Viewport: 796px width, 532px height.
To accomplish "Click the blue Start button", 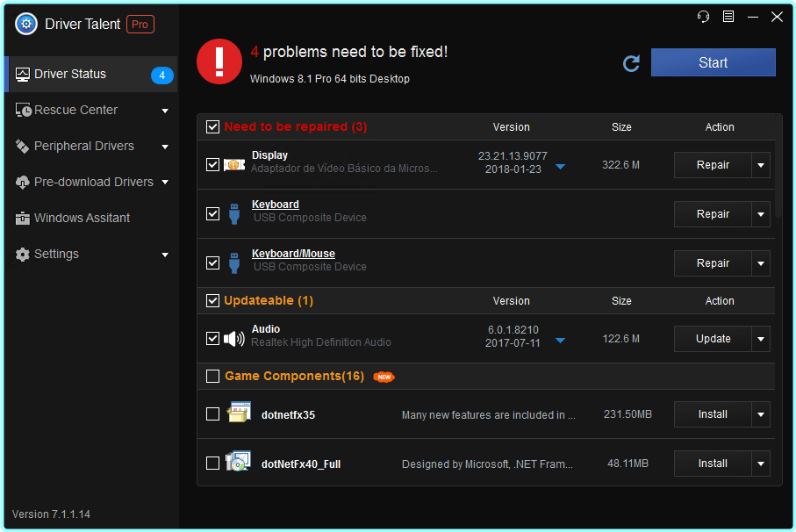I will tap(713, 62).
